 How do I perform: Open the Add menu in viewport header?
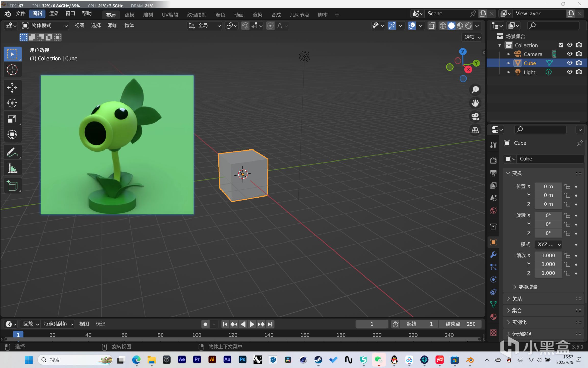[x=112, y=26]
